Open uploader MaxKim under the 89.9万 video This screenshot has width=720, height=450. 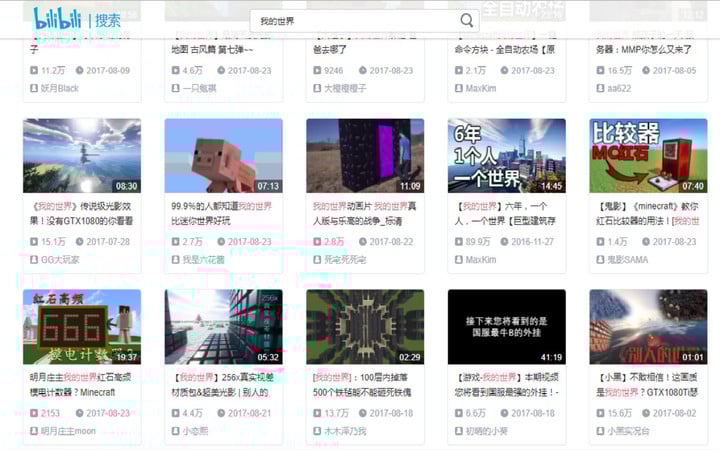481,260
